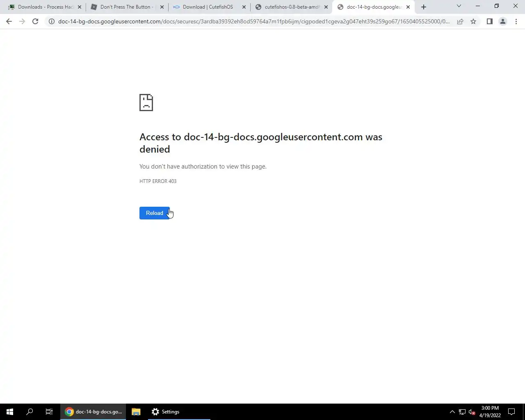The image size is (525, 420).
Task: Open Task View on the taskbar
Action: coord(49,412)
